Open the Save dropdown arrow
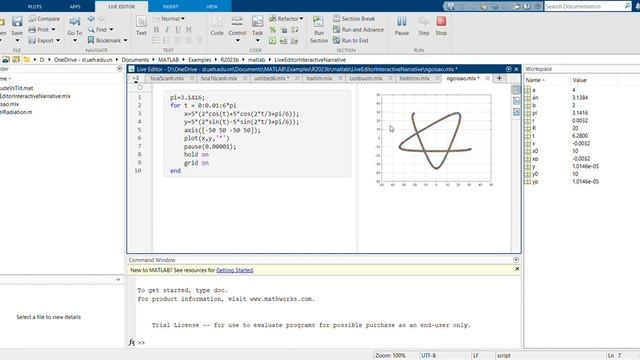This screenshot has width=640, height=360. click(17, 40)
